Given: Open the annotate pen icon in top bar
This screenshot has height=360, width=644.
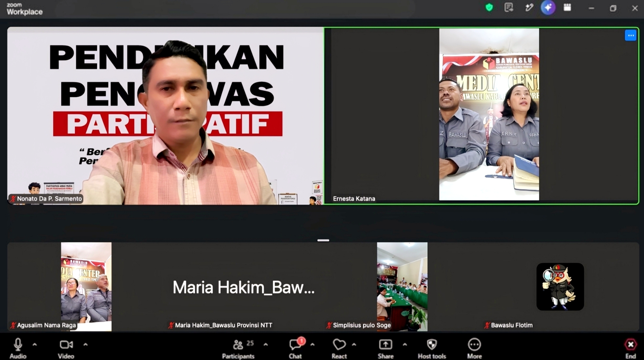Looking at the screenshot, I should [x=529, y=7].
